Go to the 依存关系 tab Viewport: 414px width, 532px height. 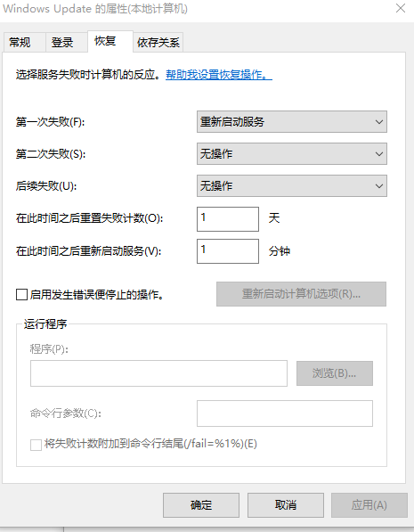click(158, 43)
